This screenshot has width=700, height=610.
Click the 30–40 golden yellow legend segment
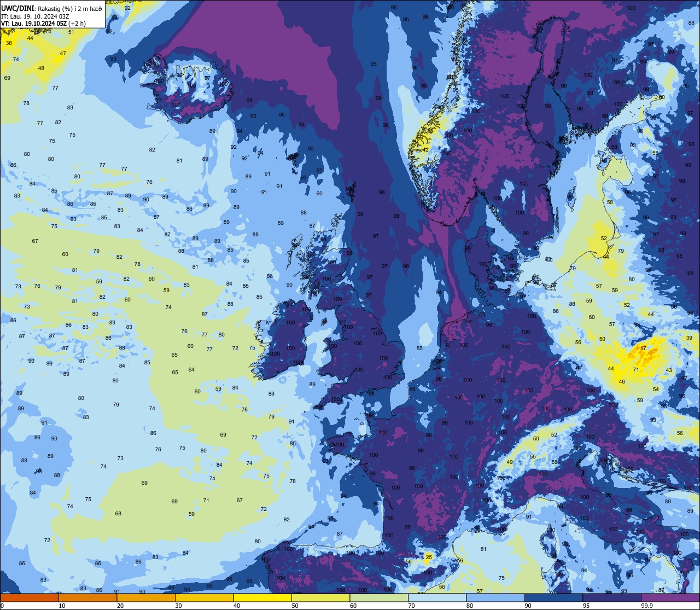tap(204, 597)
